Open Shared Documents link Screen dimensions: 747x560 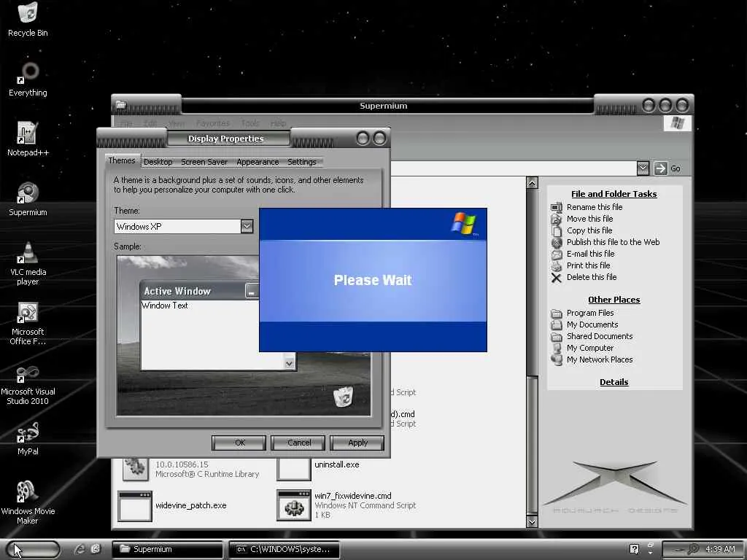tap(600, 336)
